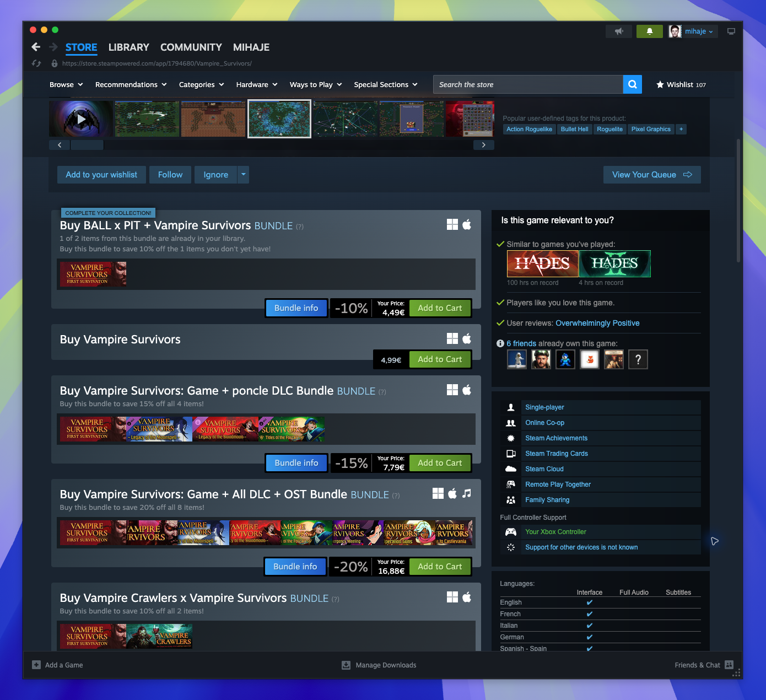The image size is (766, 700).
Task: Expand the Browse menu
Action: coord(66,84)
